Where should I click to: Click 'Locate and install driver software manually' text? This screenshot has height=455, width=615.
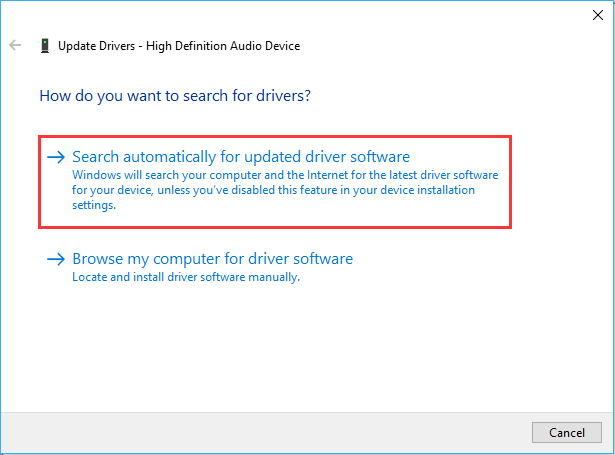(x=186, y=277)
